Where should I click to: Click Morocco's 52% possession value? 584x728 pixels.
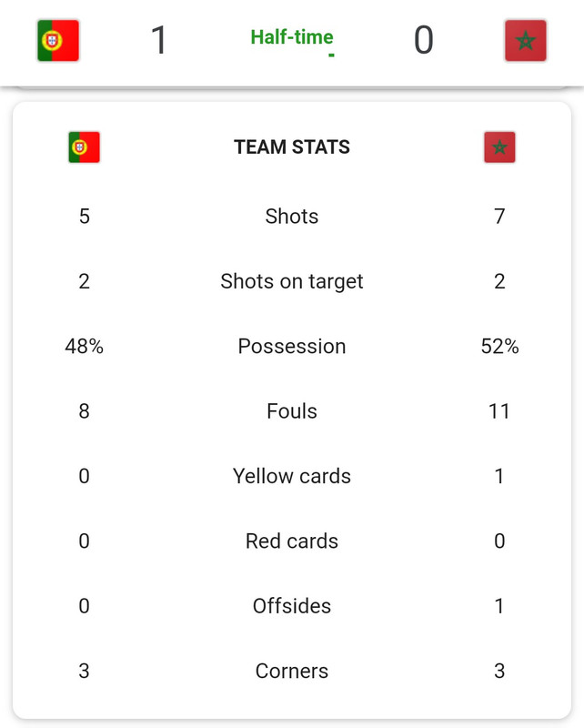coord(499,347)
